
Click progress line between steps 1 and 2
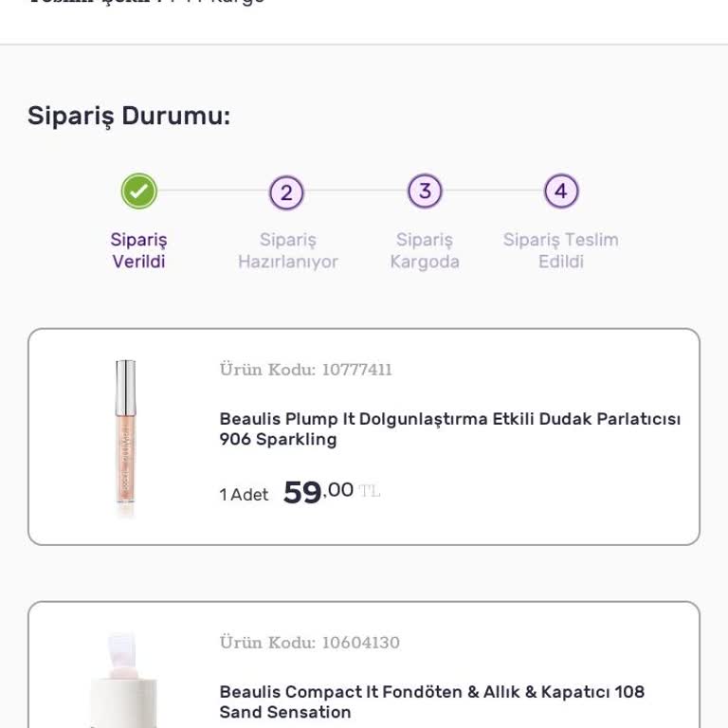tap(212, 191)
